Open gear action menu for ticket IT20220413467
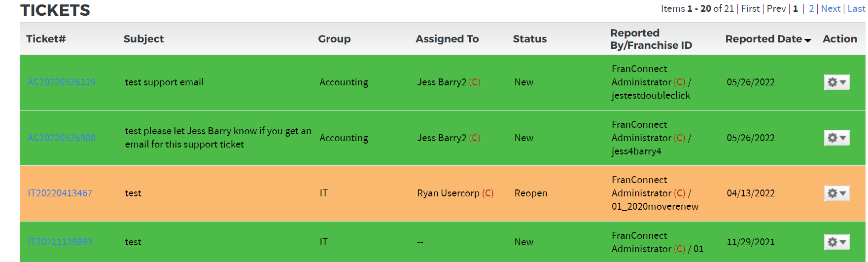The width and height of the screenshot is (868, 262). [x=836, y=193]
